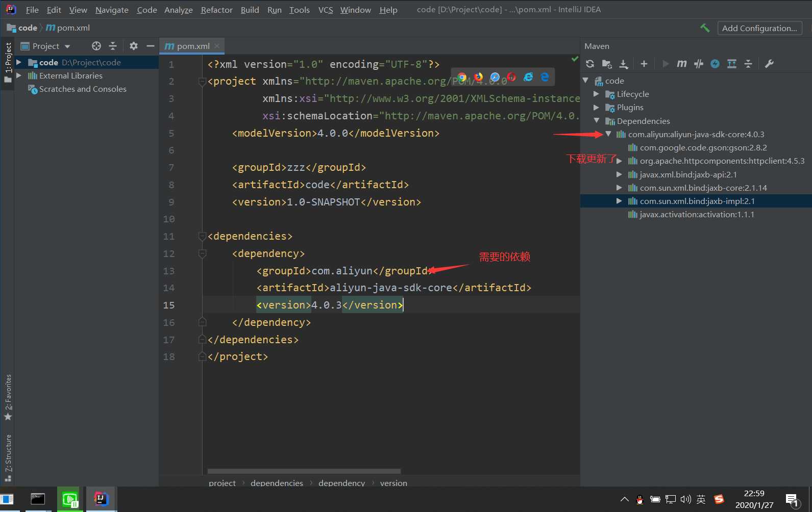
Task: Click Collapse All in the Maven toolbar
Action: tap(748, 64)
